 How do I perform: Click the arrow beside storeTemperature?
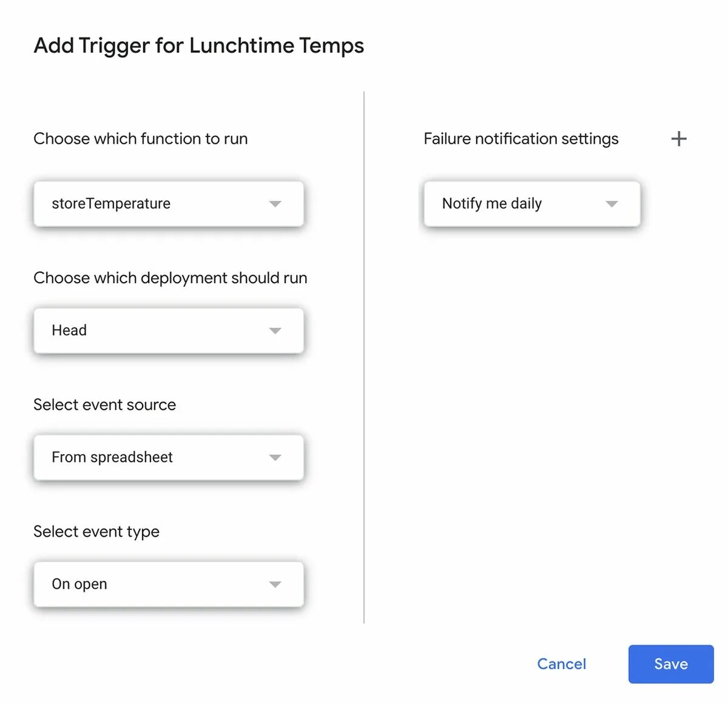click(275, 204)
